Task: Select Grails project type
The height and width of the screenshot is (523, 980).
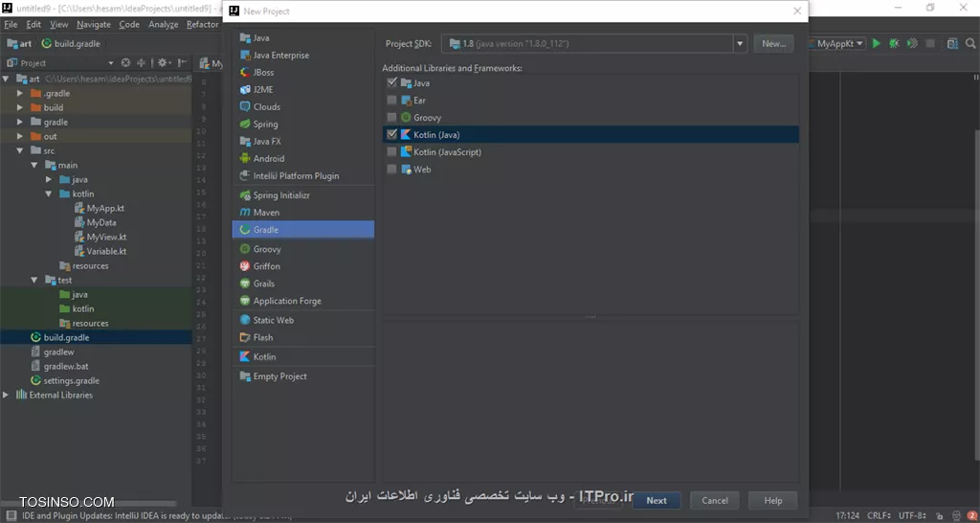Action: click(303, 284)
